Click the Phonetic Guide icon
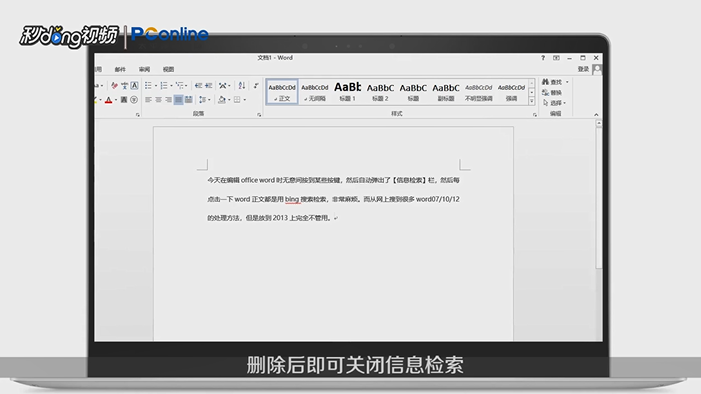Image resolution: width=701 pixels, height=394 pixels. (124, 85)
